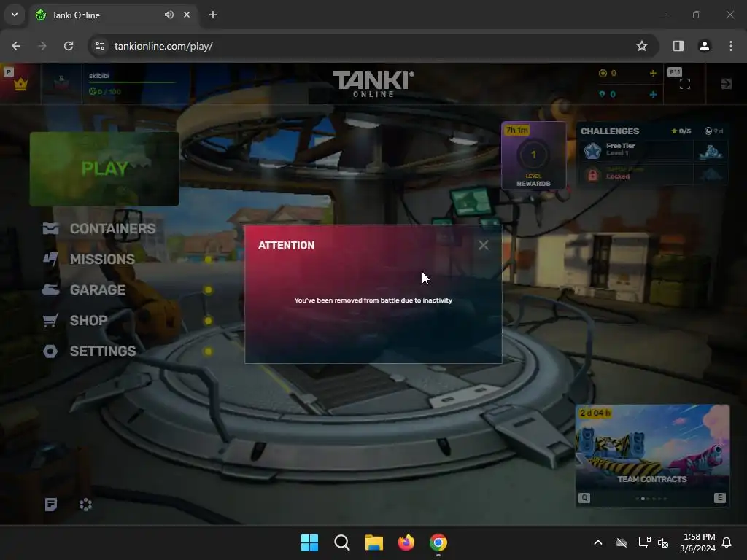The height and width of the screenshot is (560, 747).
Task: Open the player rank avatar
Action: pos(61,84)
